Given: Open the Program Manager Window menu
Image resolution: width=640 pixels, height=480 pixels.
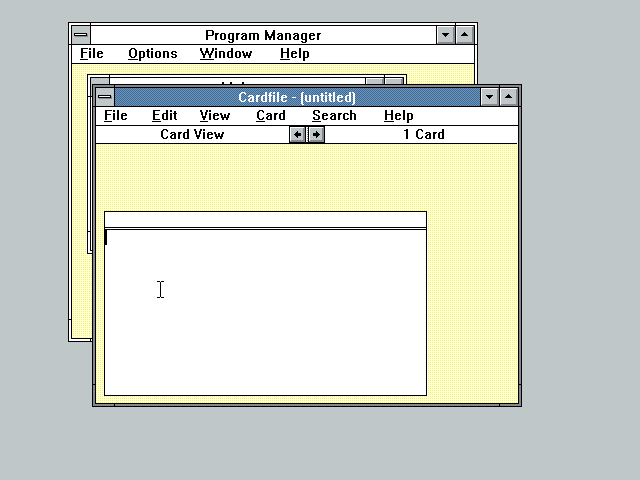Looking at the screenshot, I should 226,53.
